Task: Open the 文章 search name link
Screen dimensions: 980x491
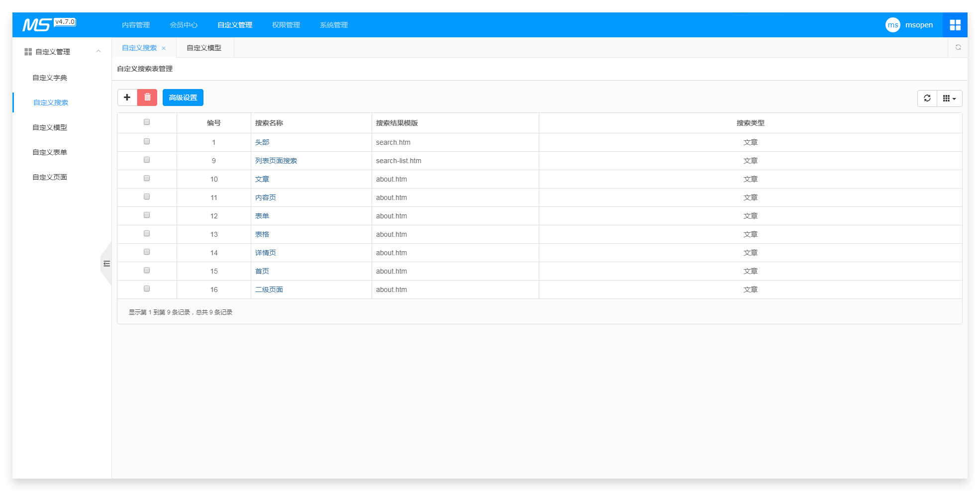Action: [262, 179]
